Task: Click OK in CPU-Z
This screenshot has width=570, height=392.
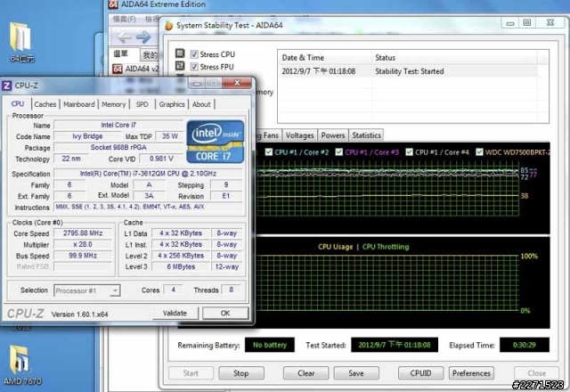Action: (x=225, y=313)
